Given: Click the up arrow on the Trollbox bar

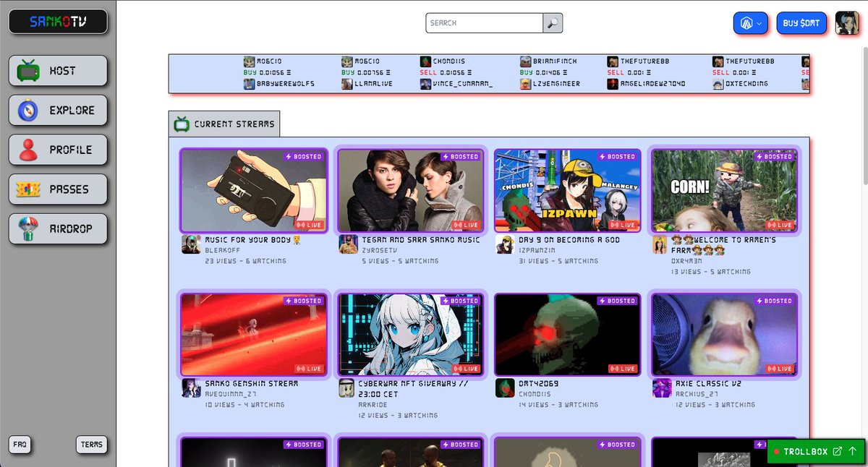Looking at the screenshot, I should tap(853, 452).
